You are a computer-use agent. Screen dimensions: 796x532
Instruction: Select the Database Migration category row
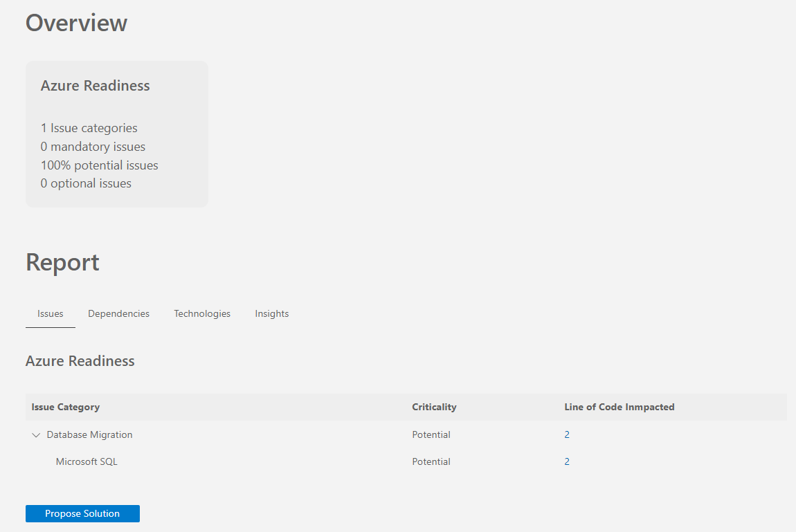(x=406, y=434)
